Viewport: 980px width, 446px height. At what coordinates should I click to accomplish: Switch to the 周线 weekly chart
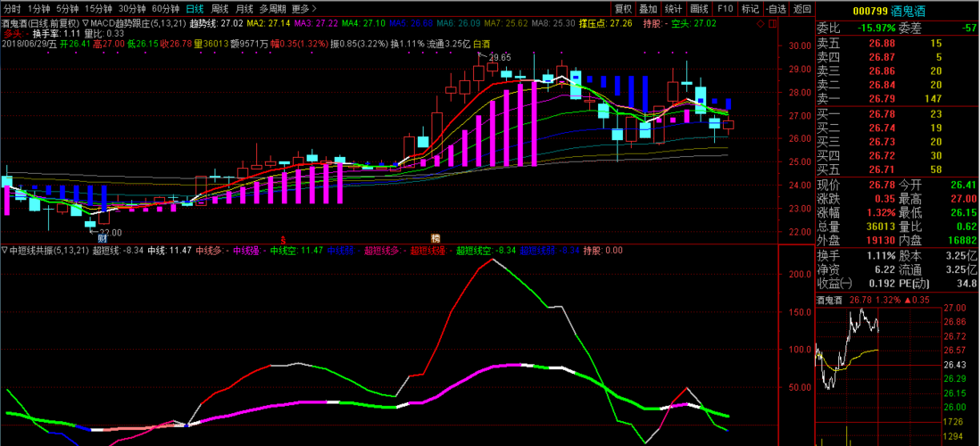[x=220, y=9]
